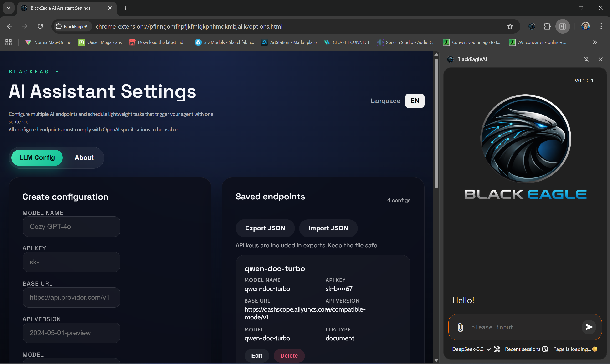Click the send message arrow icon
Screen dimensions: 610x364
point(589,327)
